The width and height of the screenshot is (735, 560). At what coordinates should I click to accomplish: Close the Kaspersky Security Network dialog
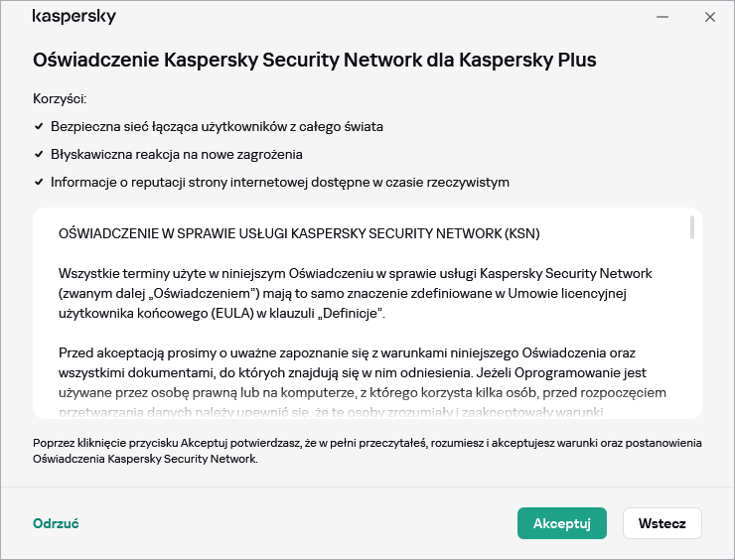coord(710,17)
